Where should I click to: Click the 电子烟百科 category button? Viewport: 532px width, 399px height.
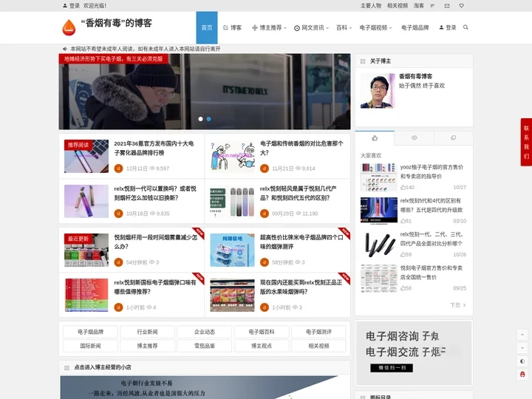point(262,332)
